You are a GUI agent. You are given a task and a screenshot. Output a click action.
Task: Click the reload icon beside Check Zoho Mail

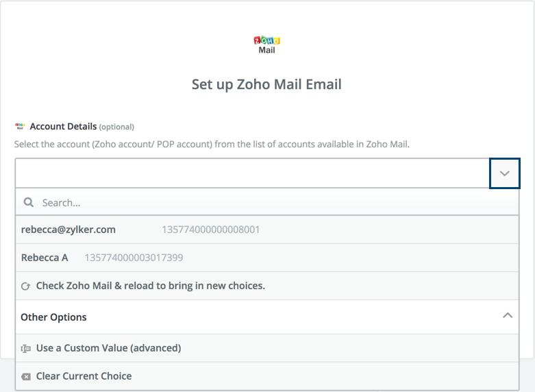tap(26, 286)
